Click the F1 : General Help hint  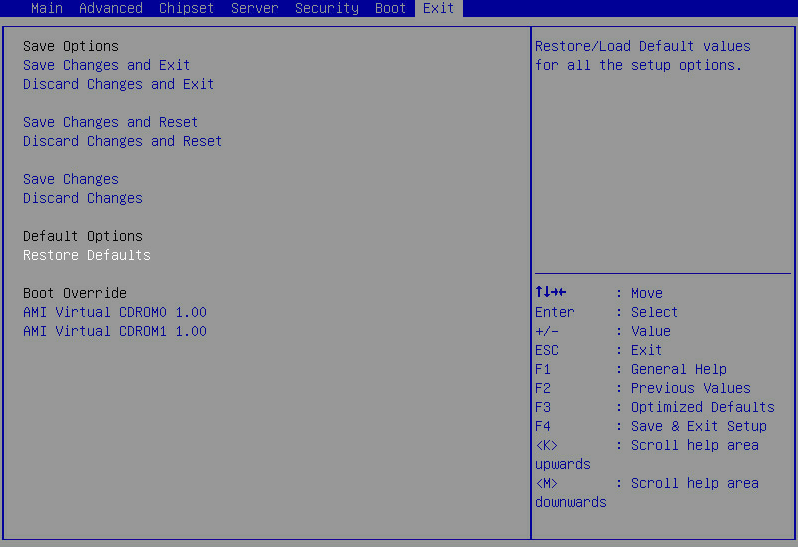coord(631,369)
